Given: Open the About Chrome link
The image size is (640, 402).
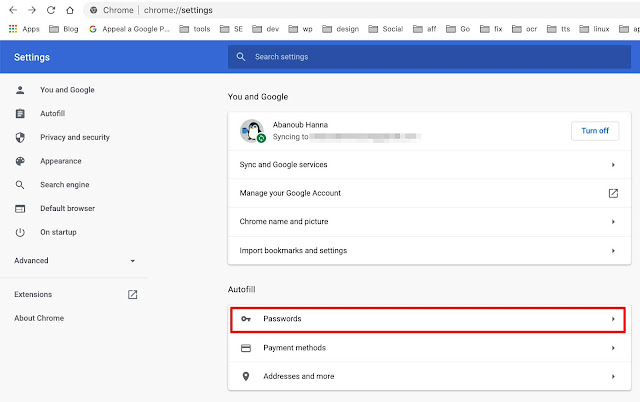Looking at the screenshot, I should (39, 318).
